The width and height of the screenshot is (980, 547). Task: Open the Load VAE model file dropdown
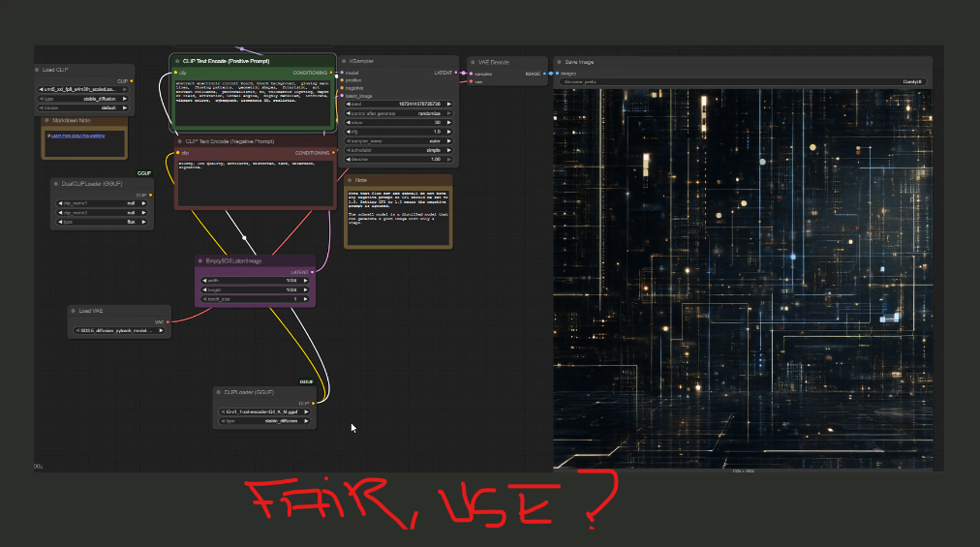pyautogui.click(x=119, y=331)
